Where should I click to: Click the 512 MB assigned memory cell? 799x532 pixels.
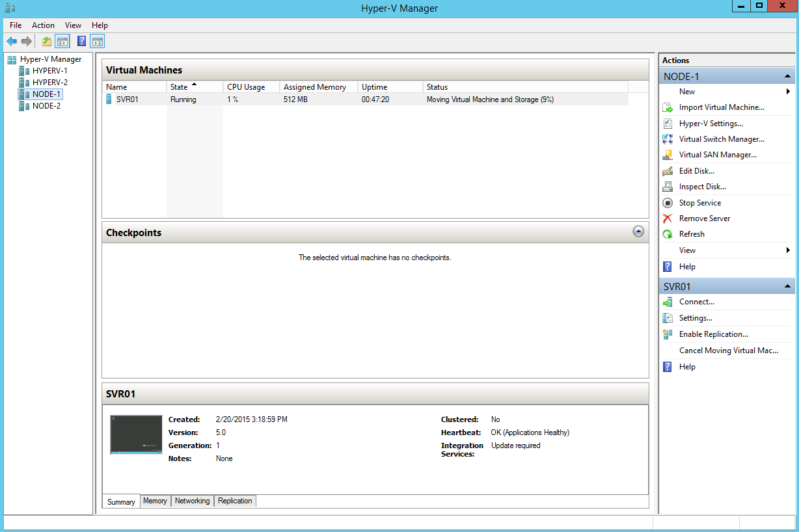pyautogui.click(x=295, y=100)
